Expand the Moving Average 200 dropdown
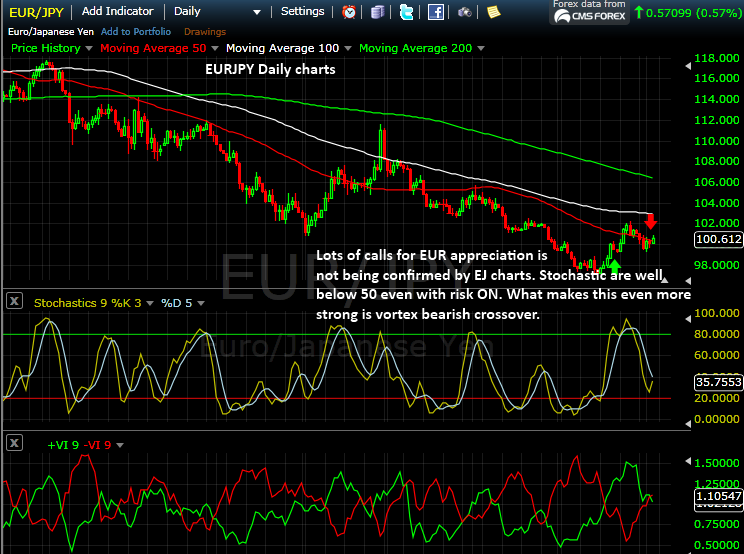The image size is (744, 554). pos(481,48)
